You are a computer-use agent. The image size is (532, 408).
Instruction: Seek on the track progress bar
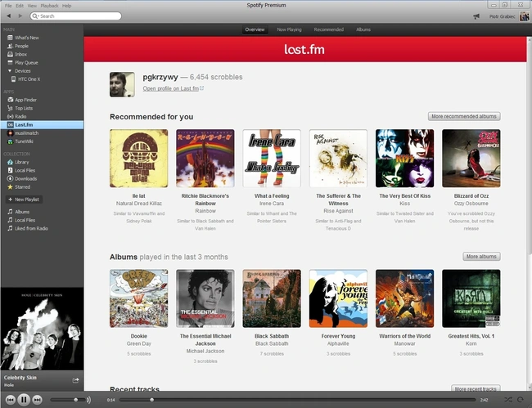point(297,400)
